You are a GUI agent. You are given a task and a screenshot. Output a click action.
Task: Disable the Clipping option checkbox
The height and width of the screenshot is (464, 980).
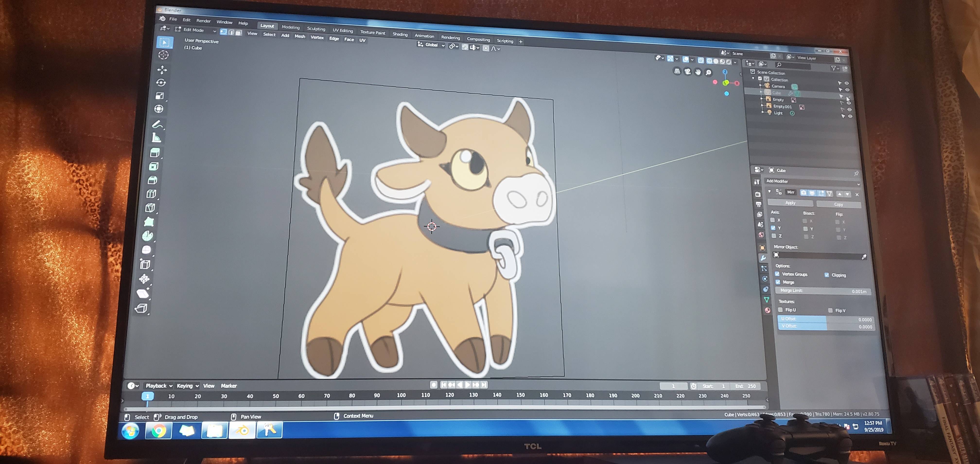[827, 275]
